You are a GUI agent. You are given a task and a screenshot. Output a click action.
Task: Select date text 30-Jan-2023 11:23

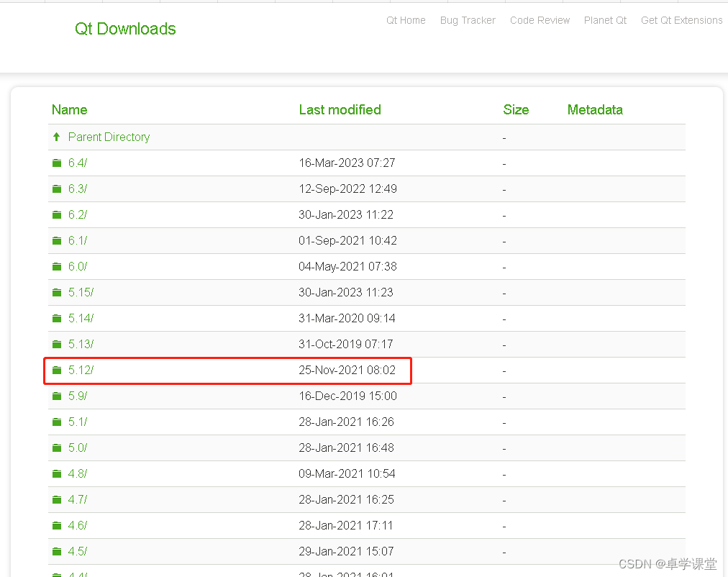346,292
